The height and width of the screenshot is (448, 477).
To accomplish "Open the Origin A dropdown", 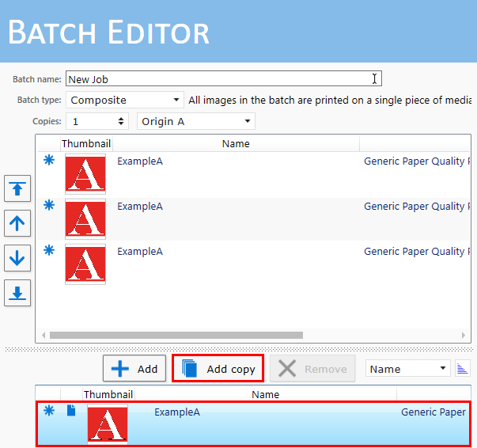I will click(x=195, y=121).
